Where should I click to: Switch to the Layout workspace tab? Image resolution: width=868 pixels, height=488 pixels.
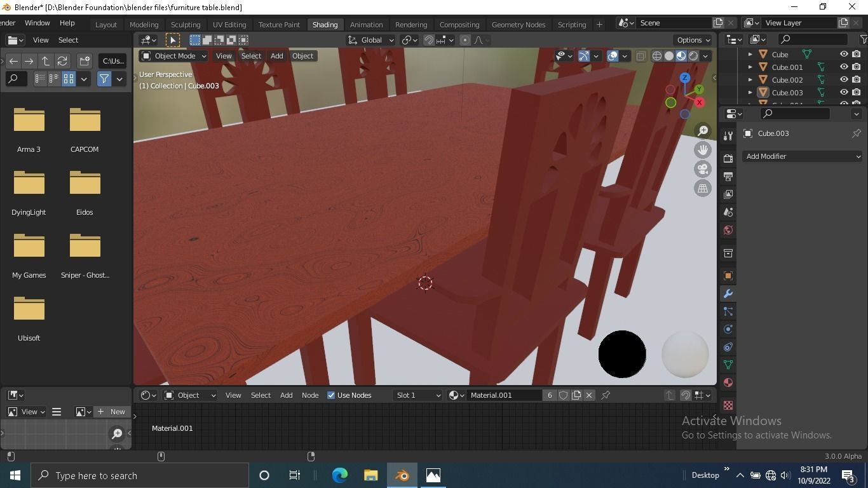point(105,24)
